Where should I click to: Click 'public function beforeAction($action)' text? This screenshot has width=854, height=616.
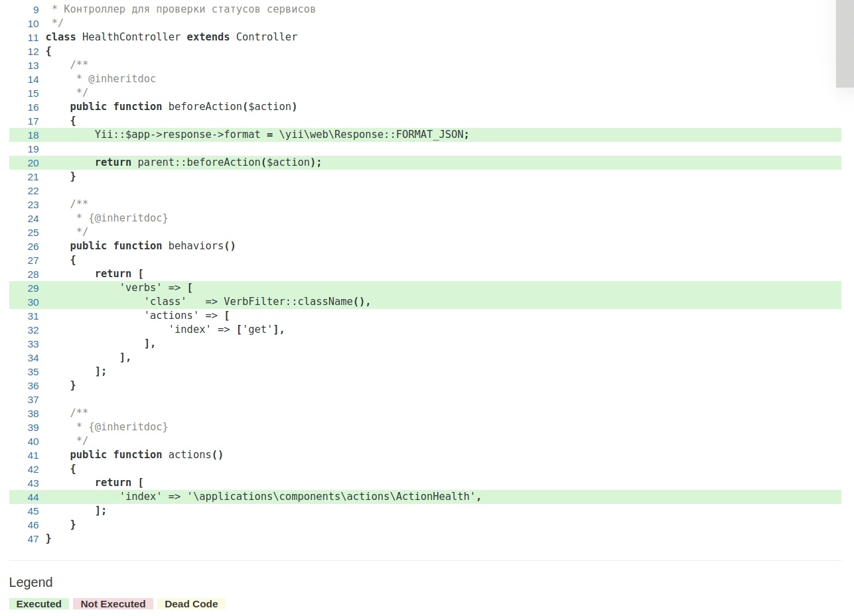click(x=184, y=107)
